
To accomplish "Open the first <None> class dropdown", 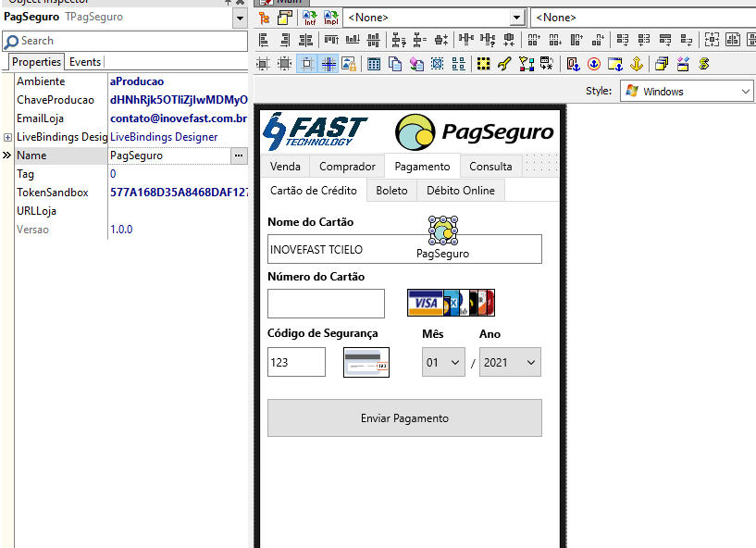I will [517, 18].
